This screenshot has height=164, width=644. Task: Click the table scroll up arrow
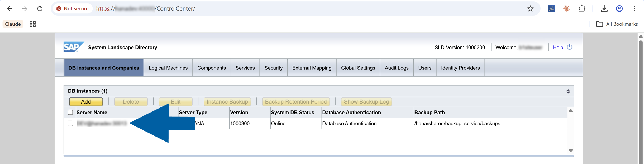[571, 111]
